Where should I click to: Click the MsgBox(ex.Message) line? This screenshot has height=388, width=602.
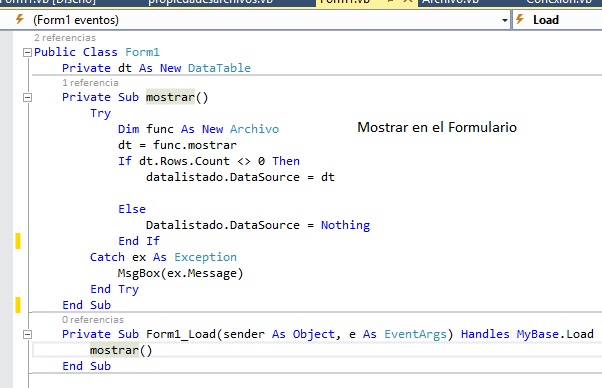180,273
